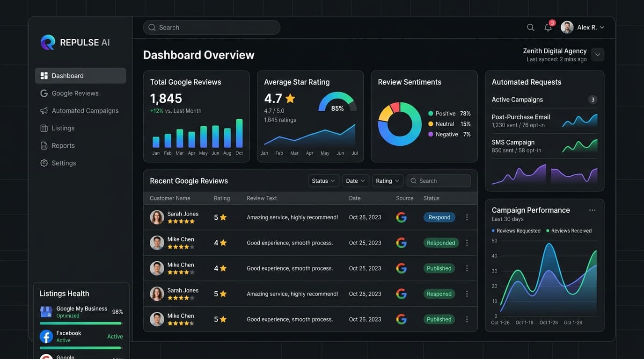The image size is (644, 359).
Task: Click the Google icon on Sarah Jones review
Action: [401, 216]
